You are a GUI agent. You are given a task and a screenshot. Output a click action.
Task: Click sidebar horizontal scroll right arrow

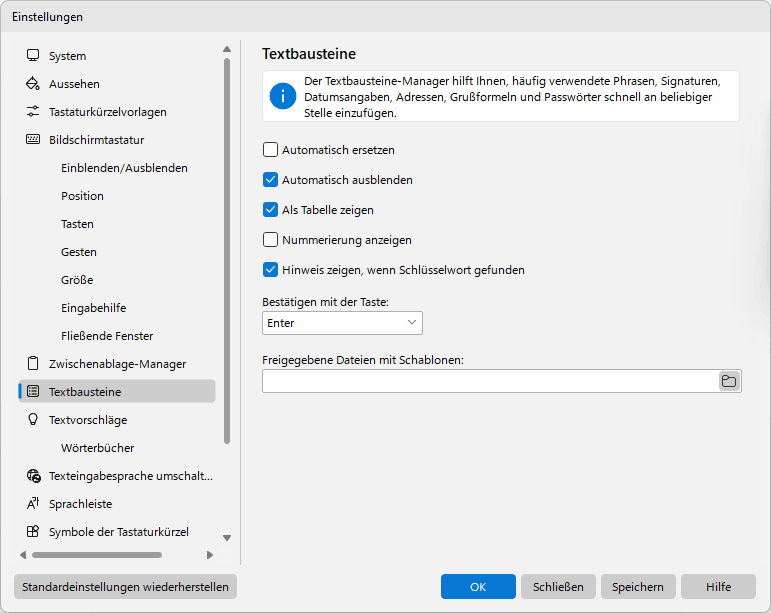210,555
